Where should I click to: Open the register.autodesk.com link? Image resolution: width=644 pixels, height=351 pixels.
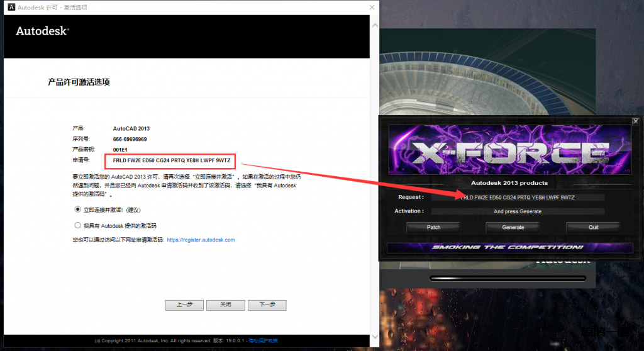coord(201,240)
